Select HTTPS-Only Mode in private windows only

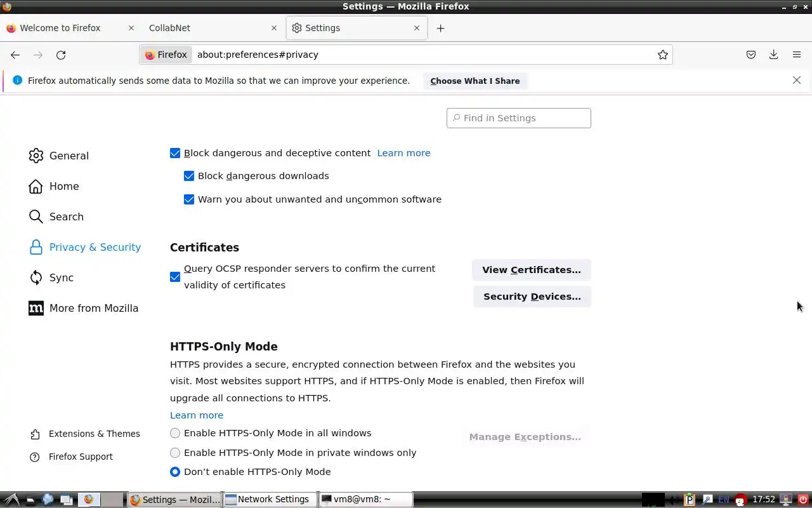175,453
